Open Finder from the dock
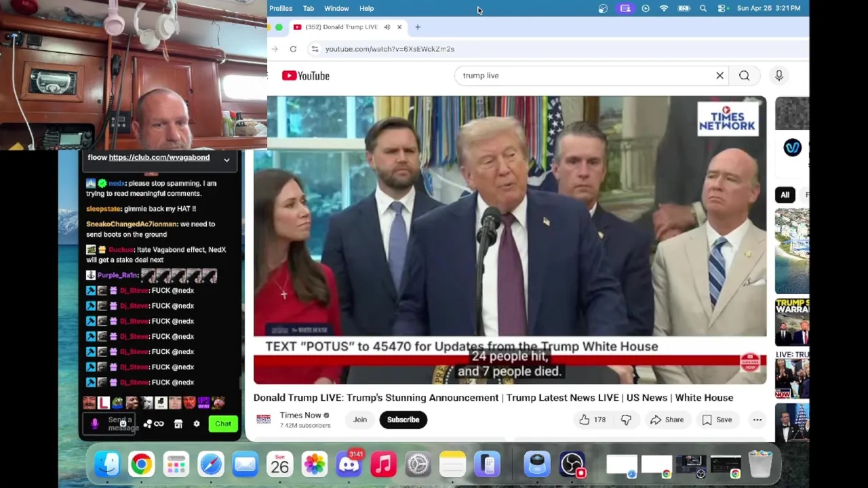Screen dimensions: 868x488 tap(107, 464)
